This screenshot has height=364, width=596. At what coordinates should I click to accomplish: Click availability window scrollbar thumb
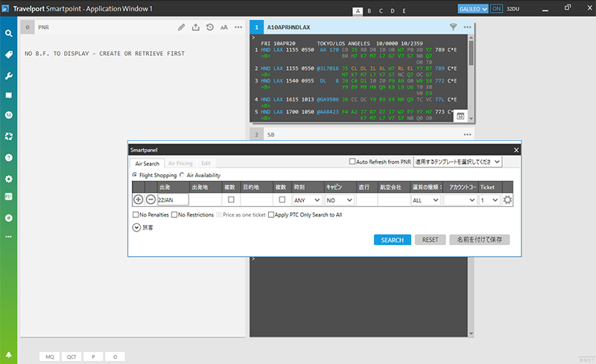click(x=471, y=53)
